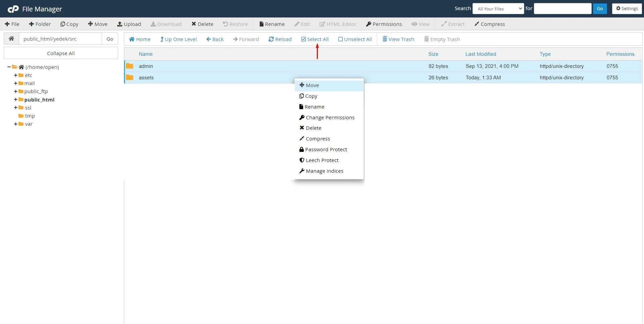The width and height of the screenshot is (644, 324).
Task: Collapse the /home/open root node
Action: tap(9, 67)
